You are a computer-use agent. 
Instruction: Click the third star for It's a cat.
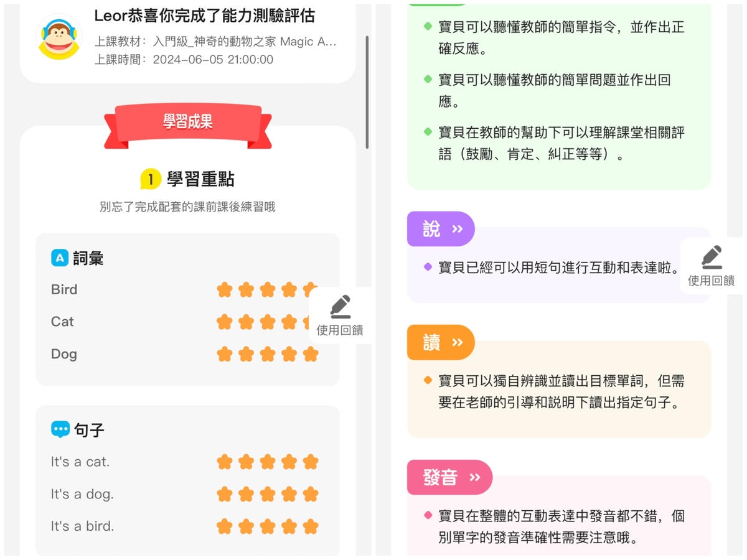pos(268,462)
